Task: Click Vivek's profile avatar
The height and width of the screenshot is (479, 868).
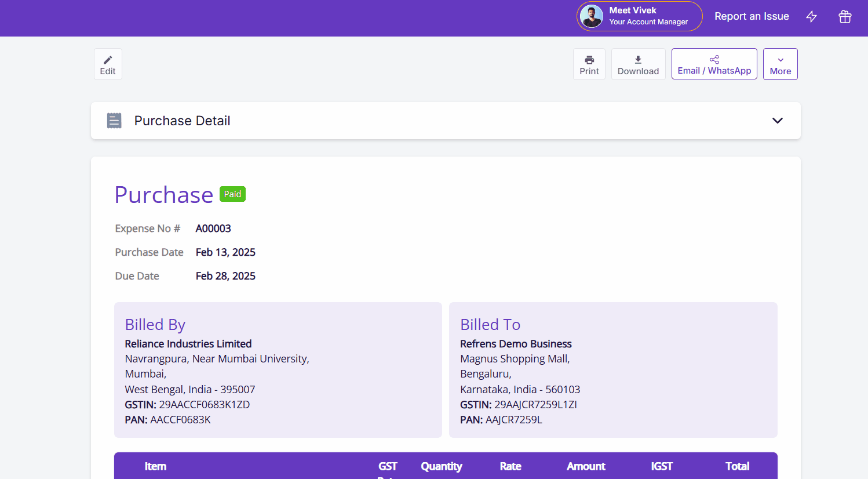Action: point(592,16)
